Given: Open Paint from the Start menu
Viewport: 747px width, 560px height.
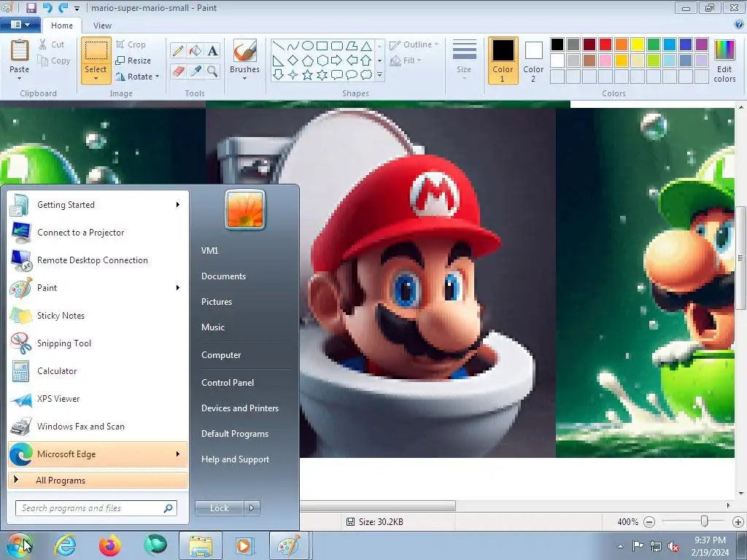Looking at the screenshot, I should pos(98,288).
